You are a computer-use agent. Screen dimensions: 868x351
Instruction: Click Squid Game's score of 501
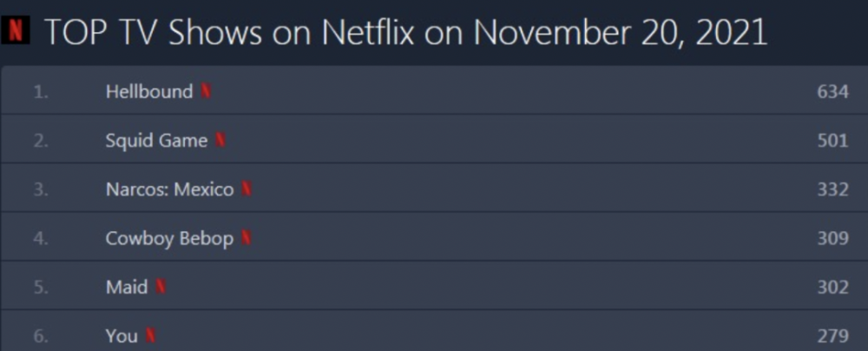coord(832,140)
